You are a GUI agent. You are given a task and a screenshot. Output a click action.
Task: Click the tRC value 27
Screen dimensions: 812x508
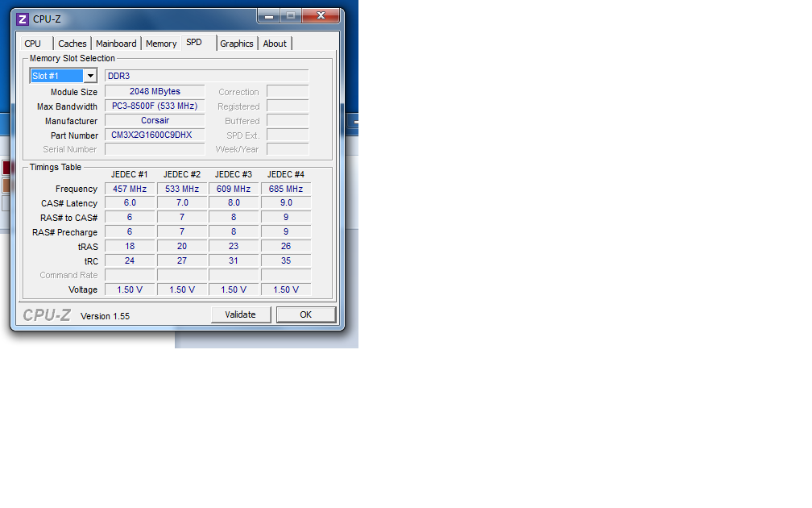pyautogui.click(x=182, y=260)
